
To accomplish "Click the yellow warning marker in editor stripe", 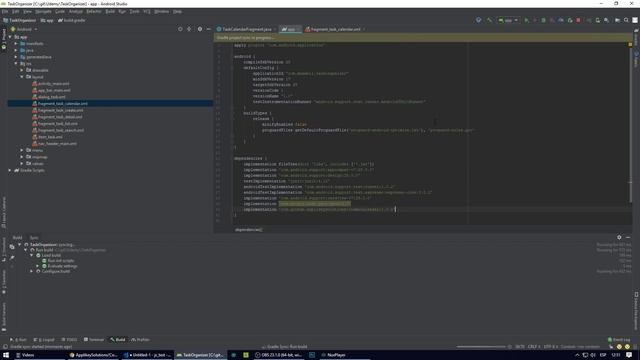I will pos(630,44).
